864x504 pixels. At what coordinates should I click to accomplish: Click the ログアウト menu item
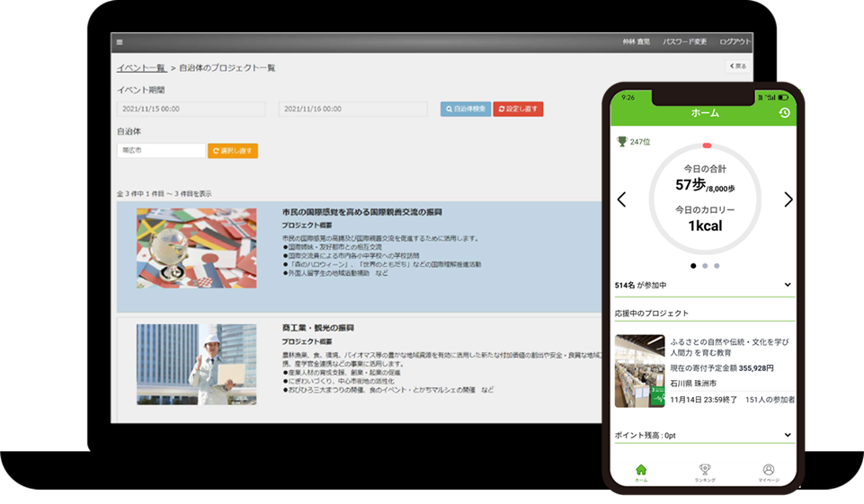click(735, 42)
